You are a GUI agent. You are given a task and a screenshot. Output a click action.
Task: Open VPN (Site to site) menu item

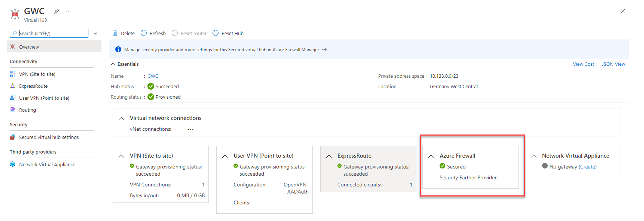coord(37,74)
